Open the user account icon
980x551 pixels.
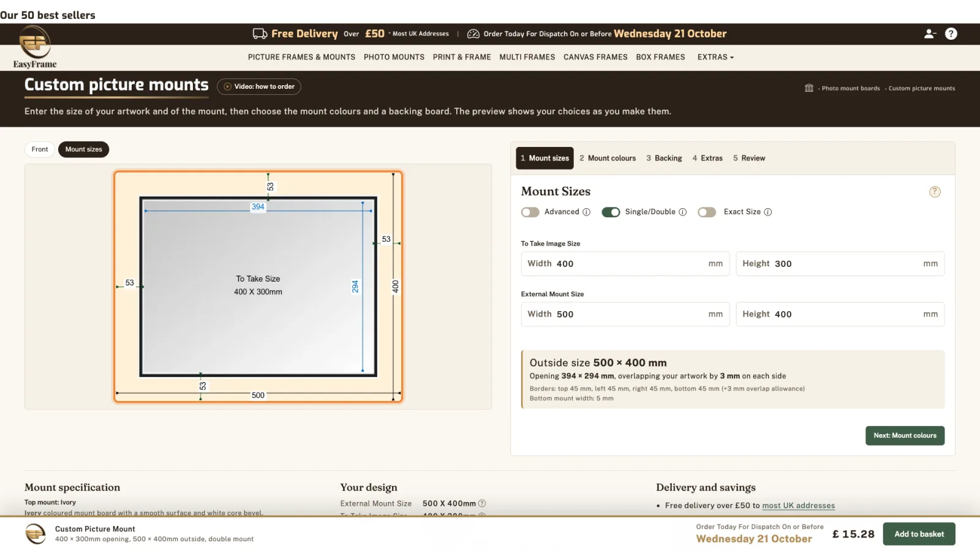(930, 34)
